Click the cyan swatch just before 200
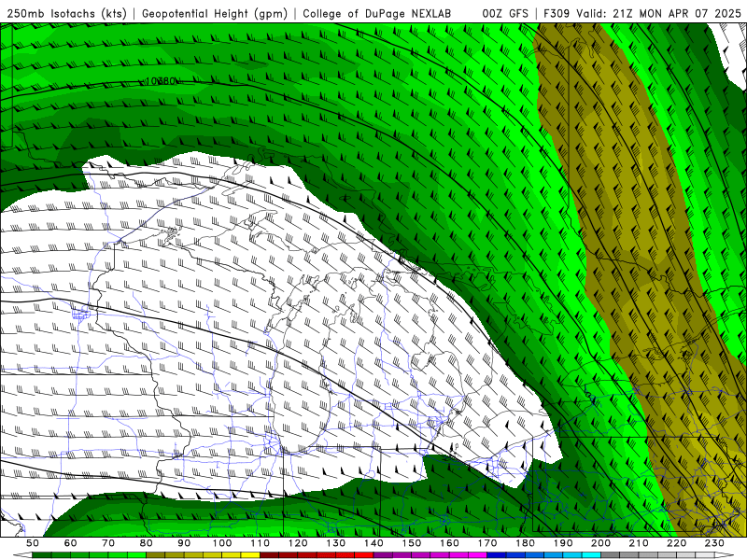 [591, 554]
